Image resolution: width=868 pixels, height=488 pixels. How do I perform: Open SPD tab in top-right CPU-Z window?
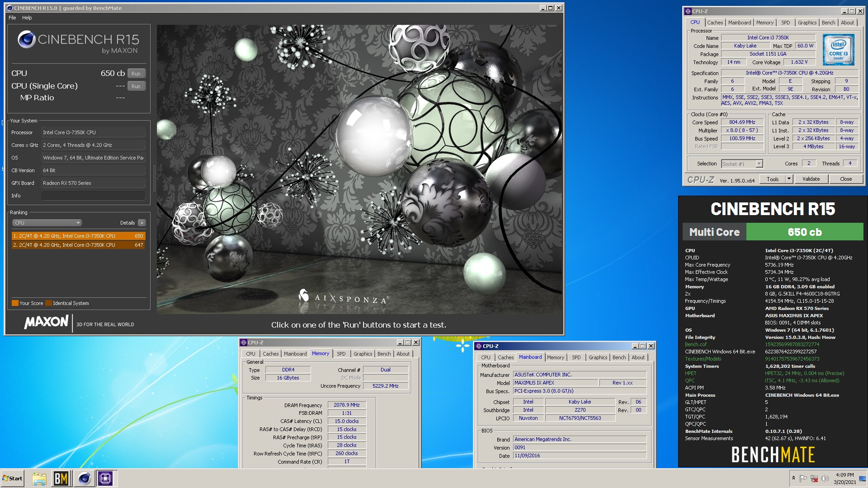pyautogui.click(x=786, y=23)
